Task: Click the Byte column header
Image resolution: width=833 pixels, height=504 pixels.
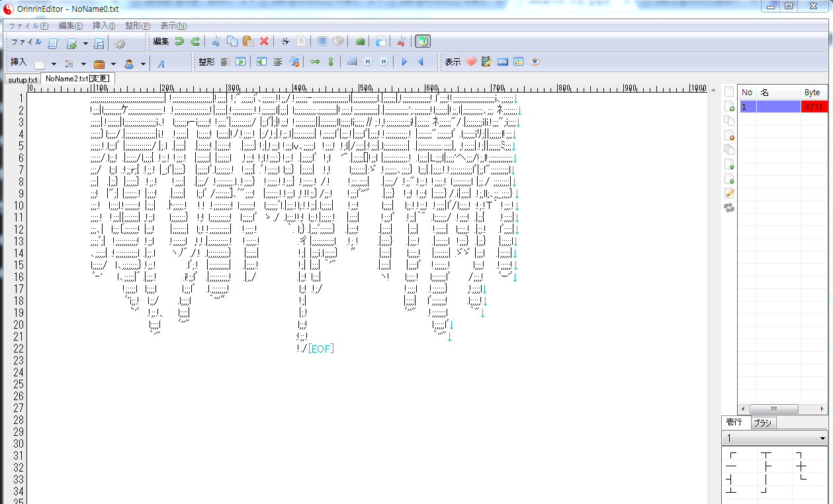Action: (812, 93)
